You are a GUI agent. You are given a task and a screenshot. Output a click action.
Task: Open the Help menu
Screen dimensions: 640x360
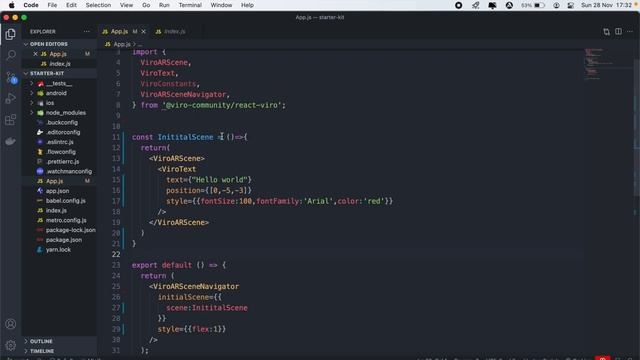[x=247, y=5]
